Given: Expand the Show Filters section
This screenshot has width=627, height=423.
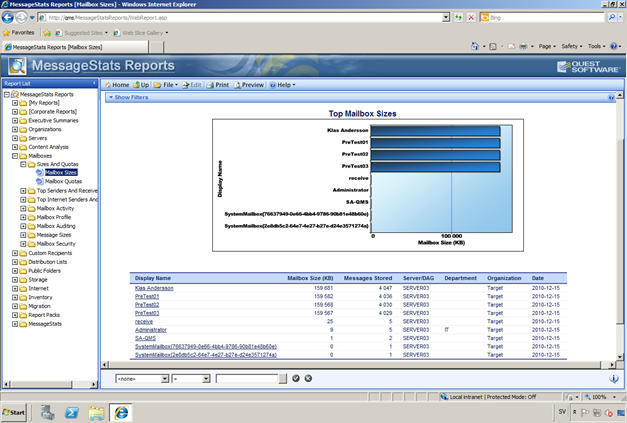Looking at the screenshot, I should click(128, 97).
